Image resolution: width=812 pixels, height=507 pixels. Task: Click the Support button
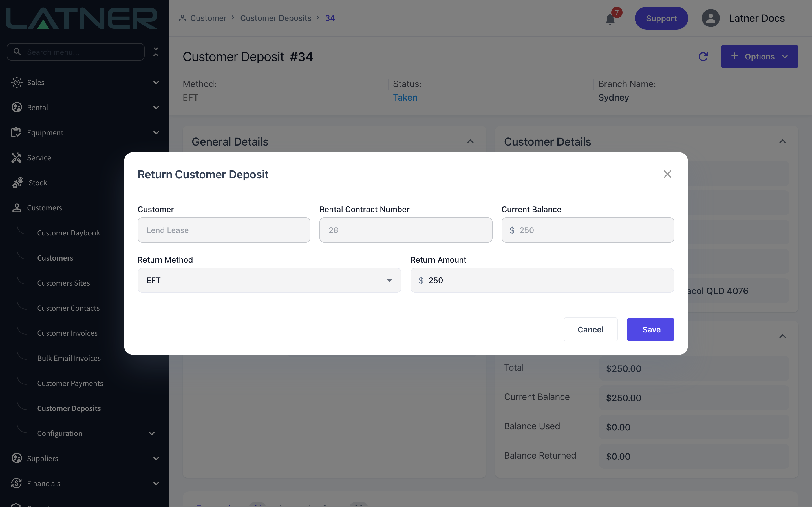tap(661, 18)
